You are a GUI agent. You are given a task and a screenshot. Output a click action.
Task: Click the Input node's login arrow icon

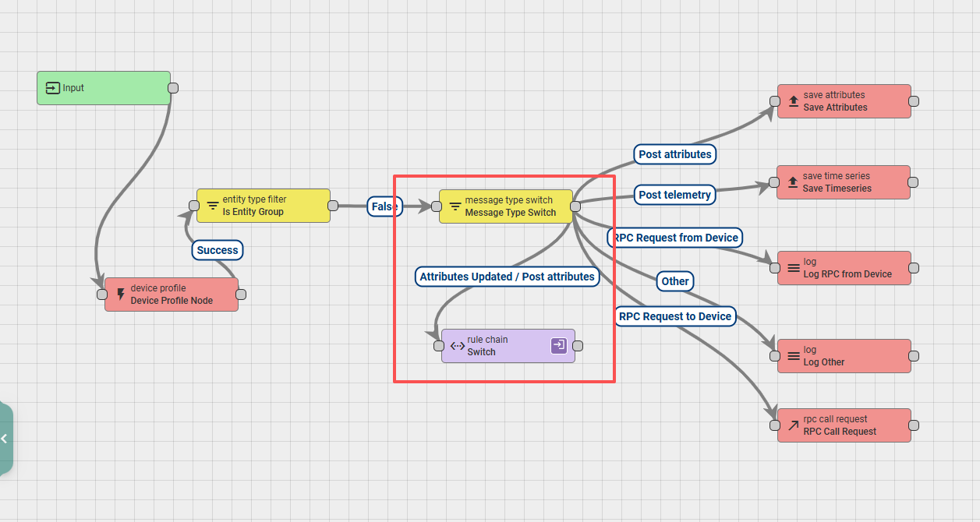pos(52,88)
